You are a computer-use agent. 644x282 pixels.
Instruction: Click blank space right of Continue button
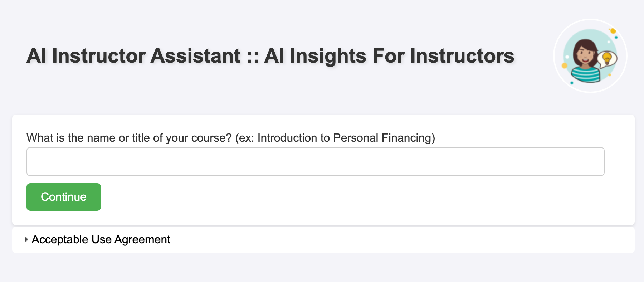pyautogui.click(x=322, y=197)
